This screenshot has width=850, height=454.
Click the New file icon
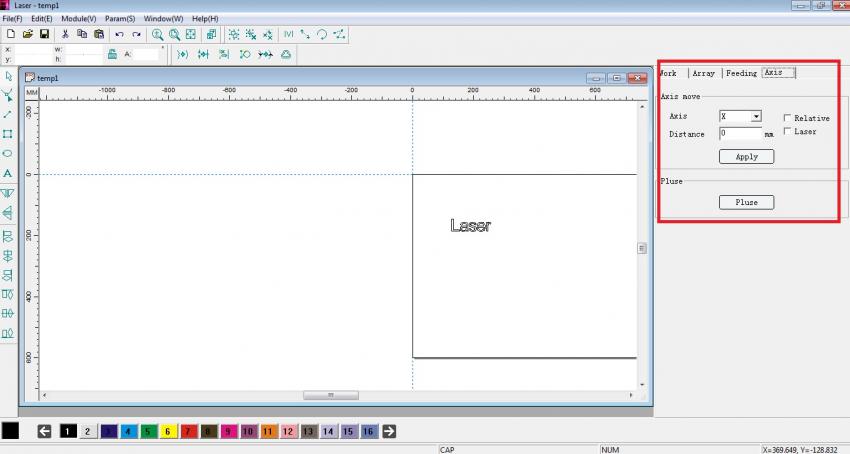pyautogui.click(x=10, y=34)
